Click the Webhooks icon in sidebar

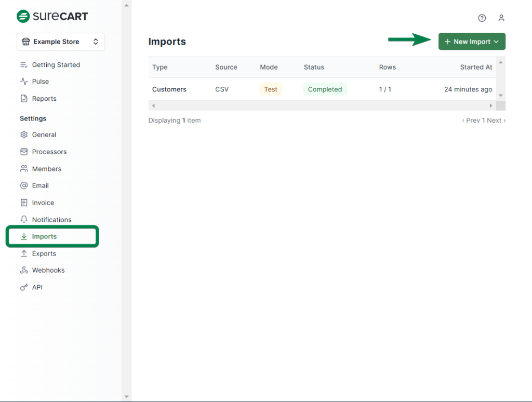click(24, 270)
